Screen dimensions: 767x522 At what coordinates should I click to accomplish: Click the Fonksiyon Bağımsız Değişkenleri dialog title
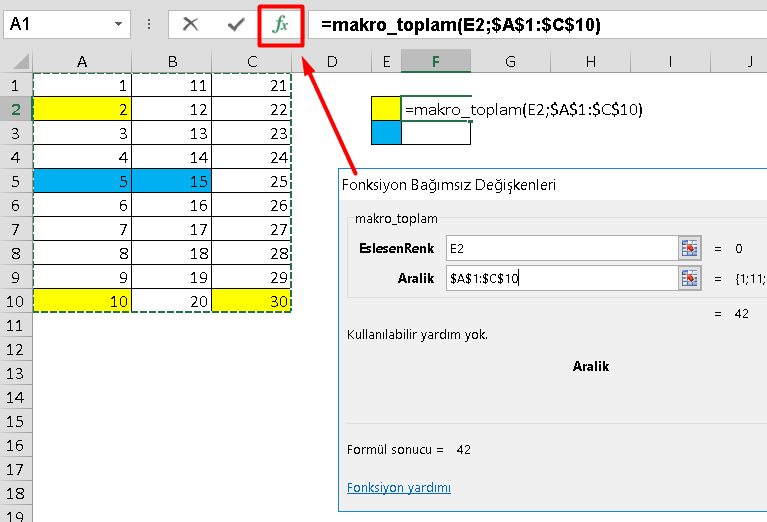449,185
